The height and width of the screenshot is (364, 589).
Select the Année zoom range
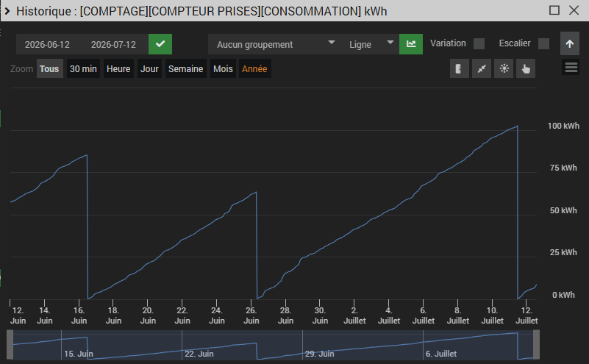click(x=254, y=68)
